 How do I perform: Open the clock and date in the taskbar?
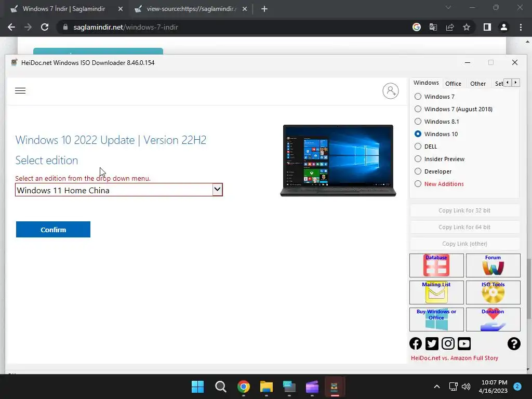tap(493, 387)
